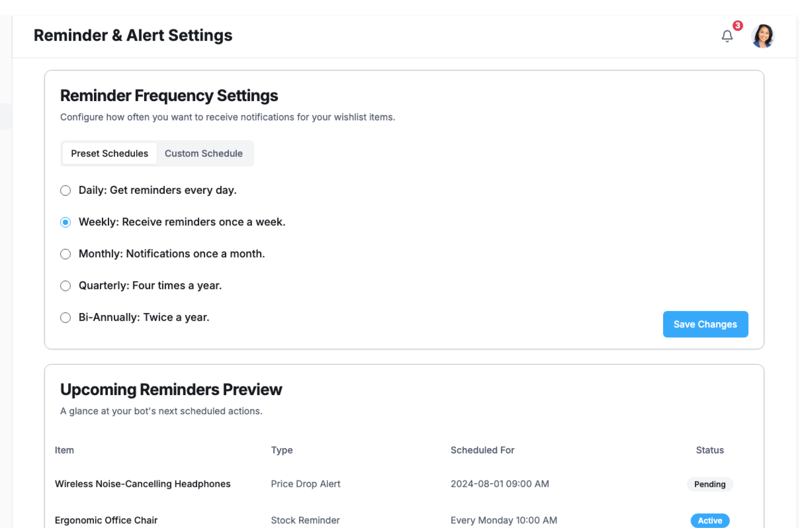
Task: Open Ergonomic Office Chair row
Action: pyautogui.click(x=106, y=520)
